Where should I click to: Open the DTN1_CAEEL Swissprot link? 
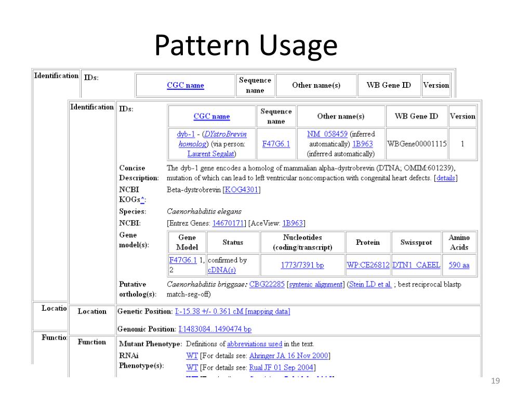[x=416, y=265]
